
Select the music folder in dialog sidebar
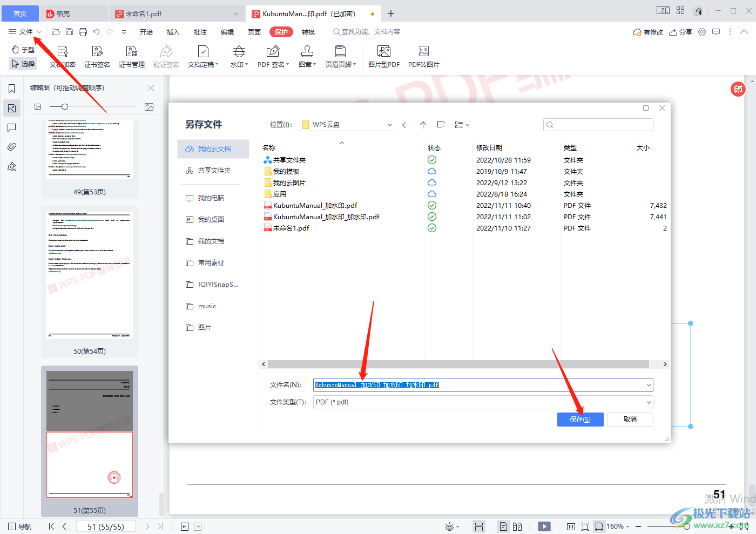[x=213, y=306]
